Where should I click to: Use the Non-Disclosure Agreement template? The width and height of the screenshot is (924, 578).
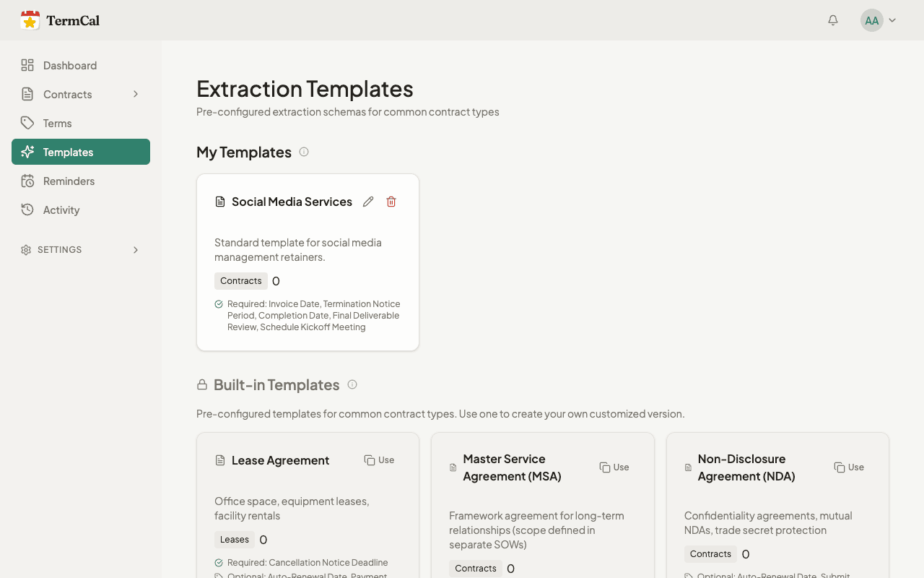(x=849, y=467)
